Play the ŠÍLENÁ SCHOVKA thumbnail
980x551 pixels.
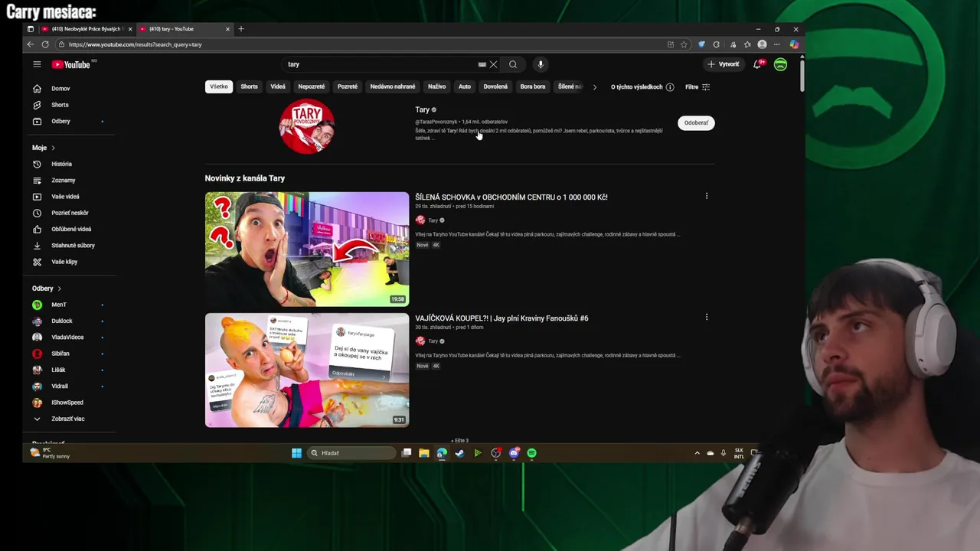pyautogui.click(x=307, y=249)
